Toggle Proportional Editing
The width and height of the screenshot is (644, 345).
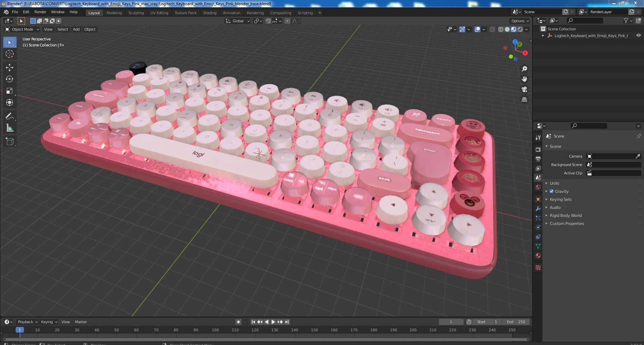(x=287, y=21)
